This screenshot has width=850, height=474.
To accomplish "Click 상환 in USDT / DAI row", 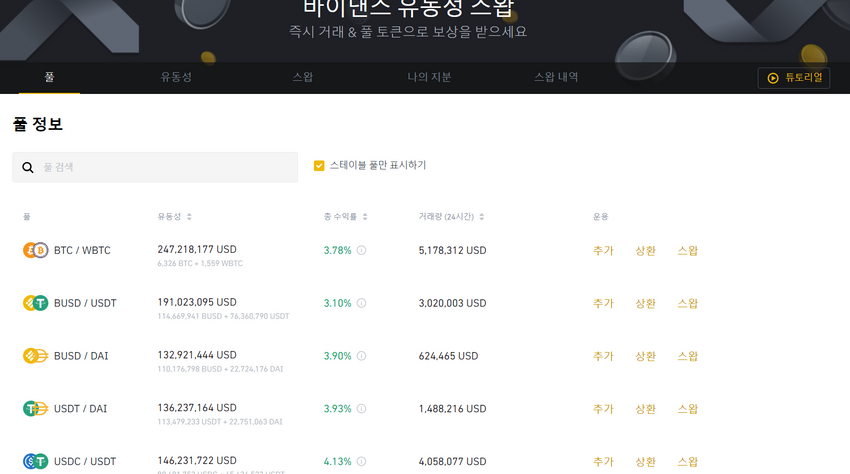I will point(645,408).
